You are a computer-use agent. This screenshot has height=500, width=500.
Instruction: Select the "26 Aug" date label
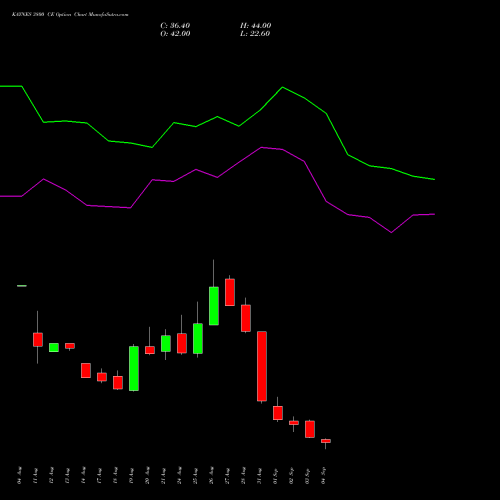[211, 475]
